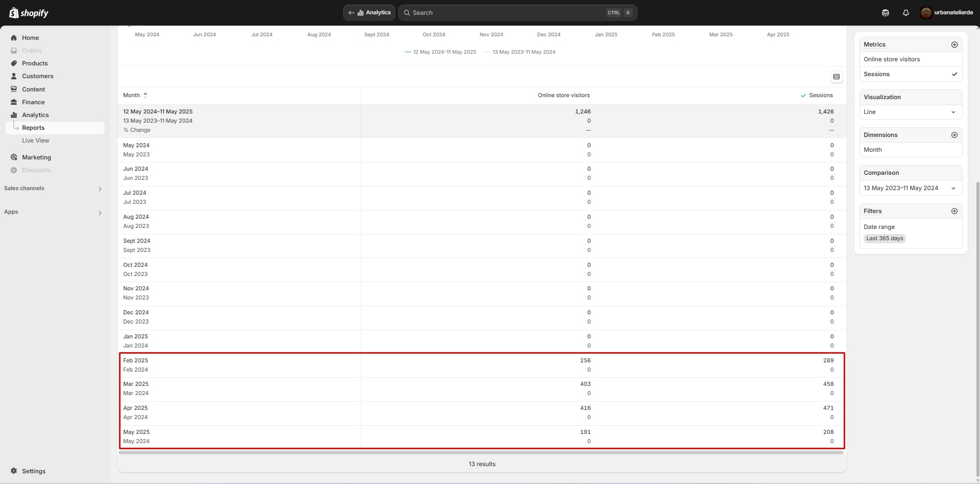Open Settings from the sidebar
The image size is (980, 484).
click(33, 471)
